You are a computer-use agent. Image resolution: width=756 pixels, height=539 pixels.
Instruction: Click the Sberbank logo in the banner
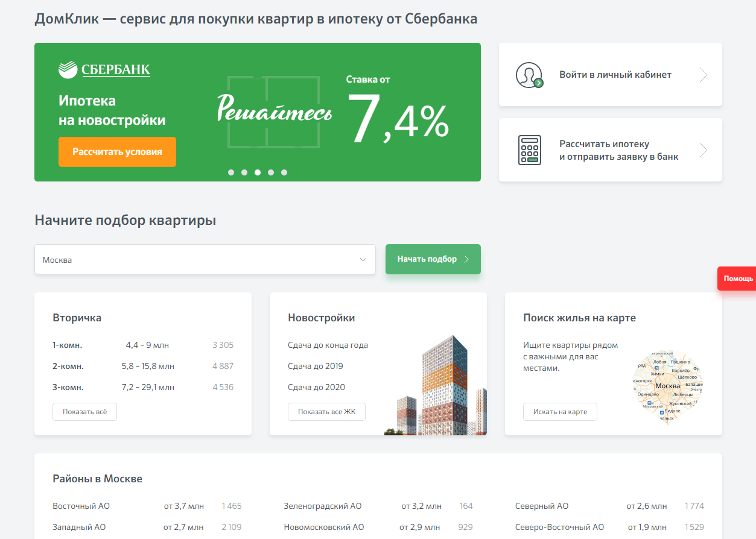(x=104, y=70)
